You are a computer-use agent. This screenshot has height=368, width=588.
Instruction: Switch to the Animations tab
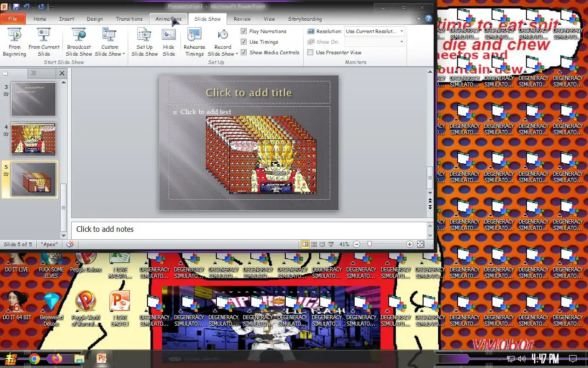(x=169, y=19)
